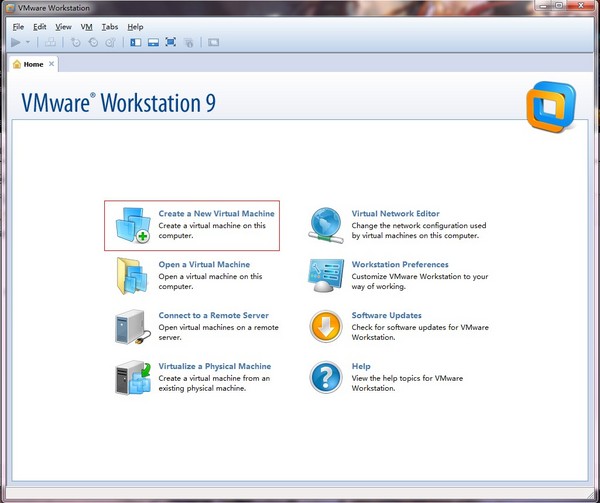The height and width of the screenshot is (503, 600).
Task: Click the Open a Virtual Machine folder icon
Action: (x=132, y=275)
